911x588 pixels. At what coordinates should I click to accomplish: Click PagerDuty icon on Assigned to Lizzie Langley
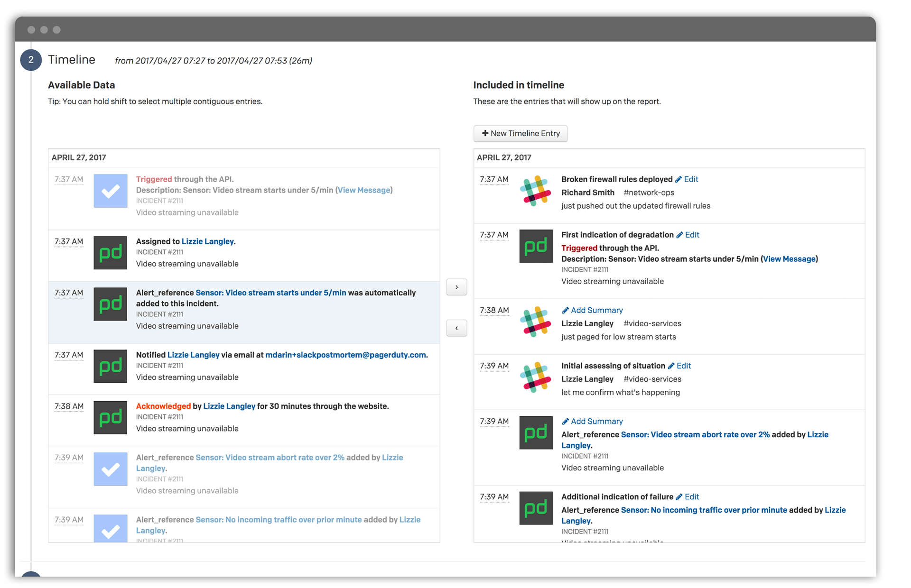pyautogui.click(x=110, y=253)
